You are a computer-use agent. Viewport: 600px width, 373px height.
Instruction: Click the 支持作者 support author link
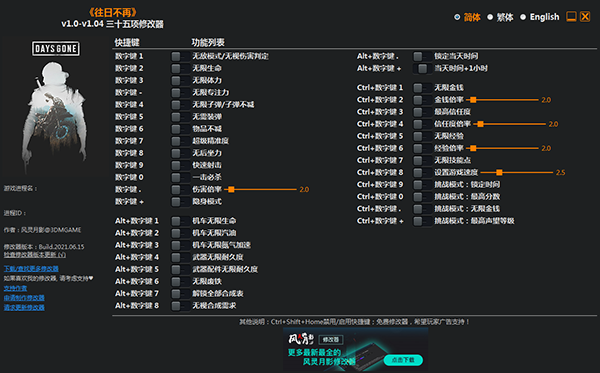tap(15, 288)
